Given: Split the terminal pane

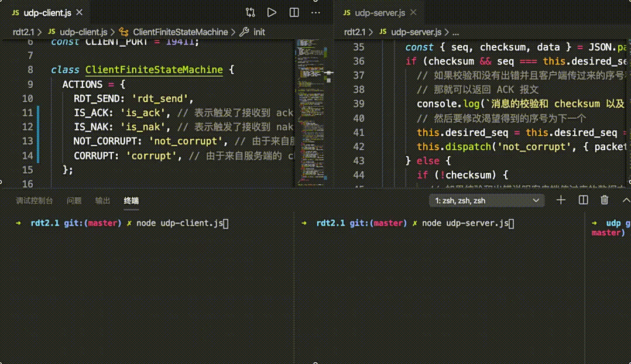Looking at the screenshot, I should point(582,200).
